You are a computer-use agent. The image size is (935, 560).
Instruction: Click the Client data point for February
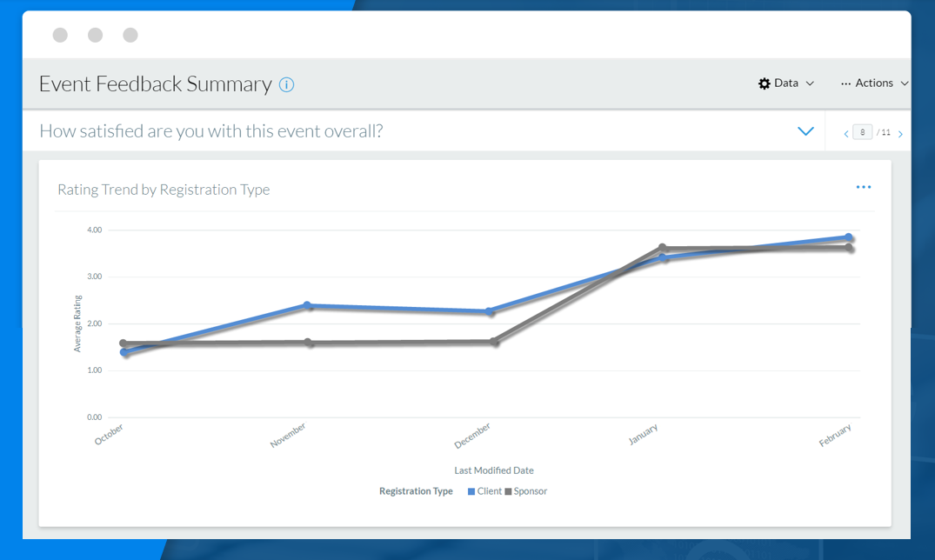pos(849,237)
